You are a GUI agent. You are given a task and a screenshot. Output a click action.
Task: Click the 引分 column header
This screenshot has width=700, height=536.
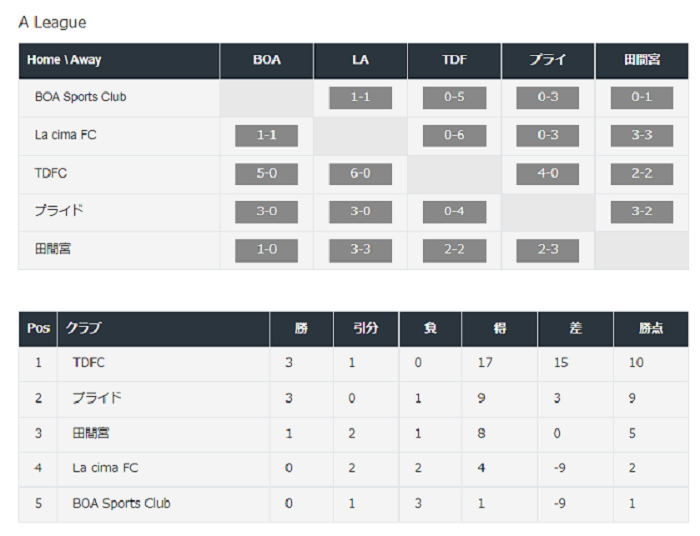[x=366, y=329]
